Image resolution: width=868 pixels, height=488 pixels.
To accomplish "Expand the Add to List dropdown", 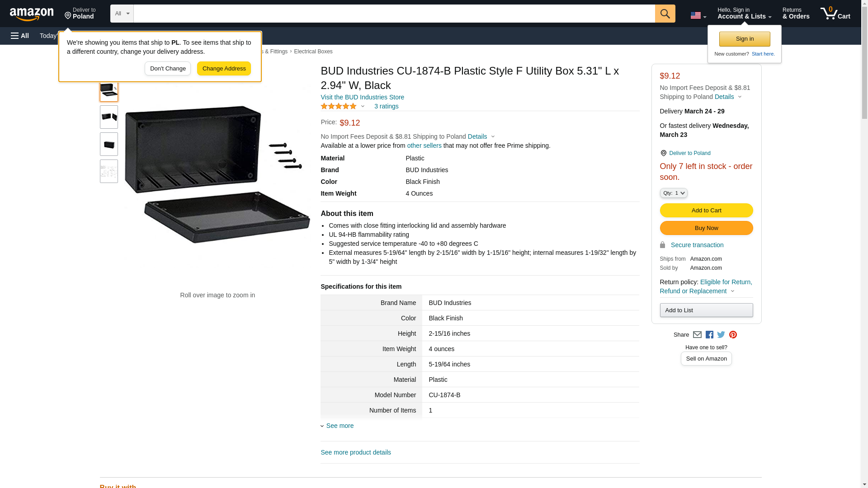I will coord(706,310).
